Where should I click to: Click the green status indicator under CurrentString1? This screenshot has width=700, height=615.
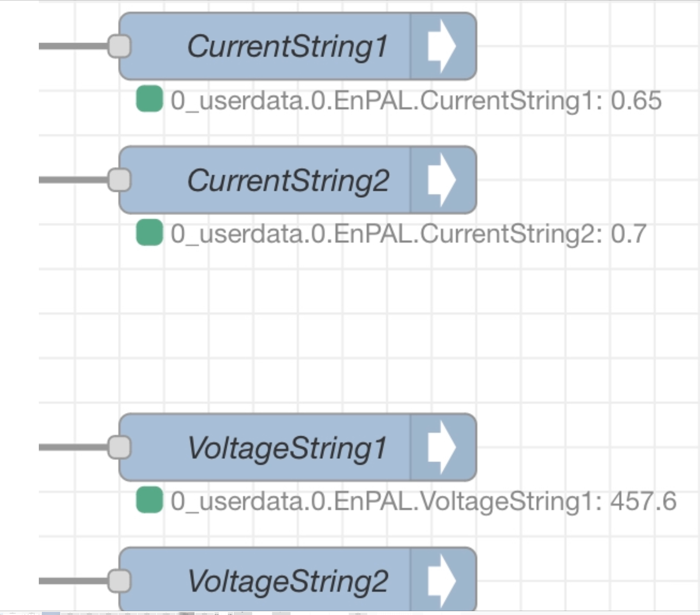click(x=149, y=99)
